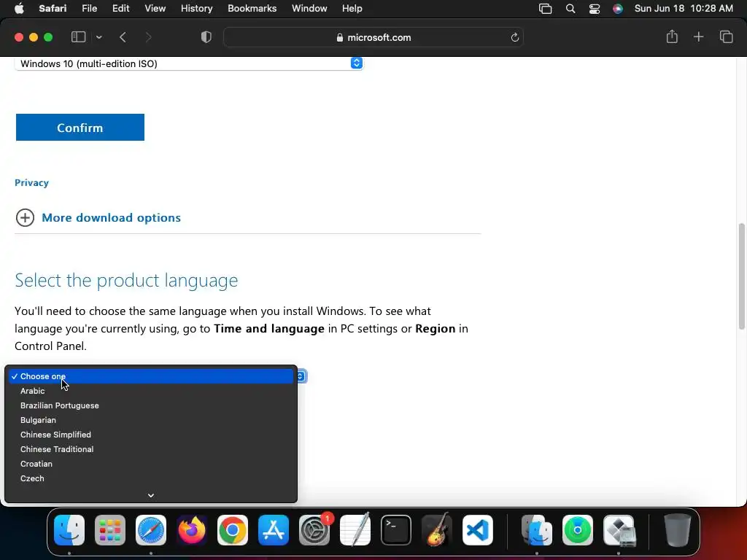Open System Settings from the Dock
Screen dimensions: 747x560
pyautogui.click(x=314, y=530)
